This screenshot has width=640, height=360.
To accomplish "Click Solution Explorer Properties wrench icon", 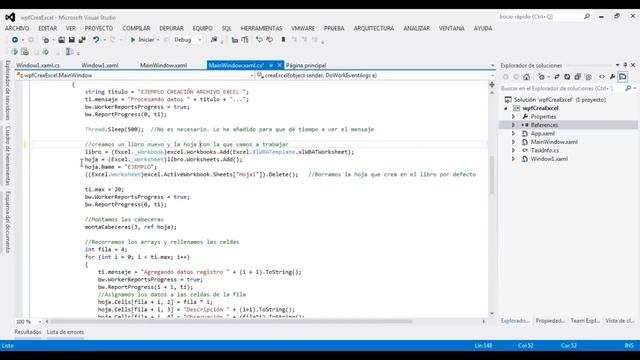I will tap(612, 77).
